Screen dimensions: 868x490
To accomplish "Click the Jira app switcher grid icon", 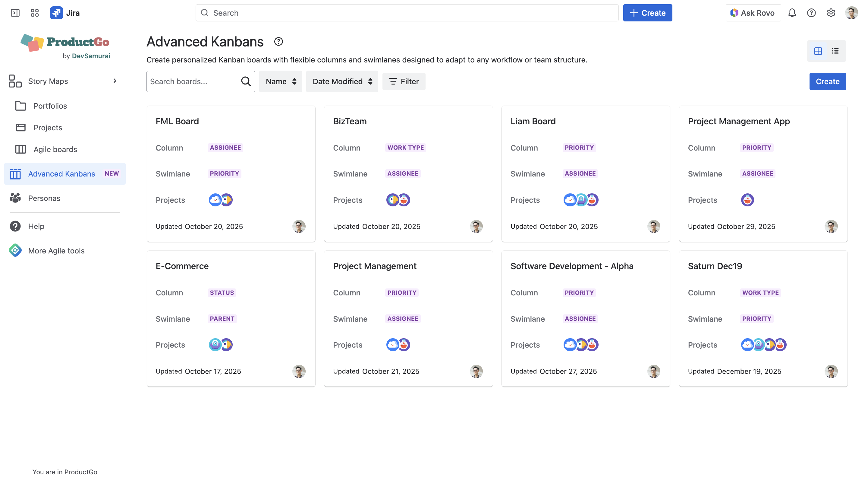I will (x=35, y=13).
